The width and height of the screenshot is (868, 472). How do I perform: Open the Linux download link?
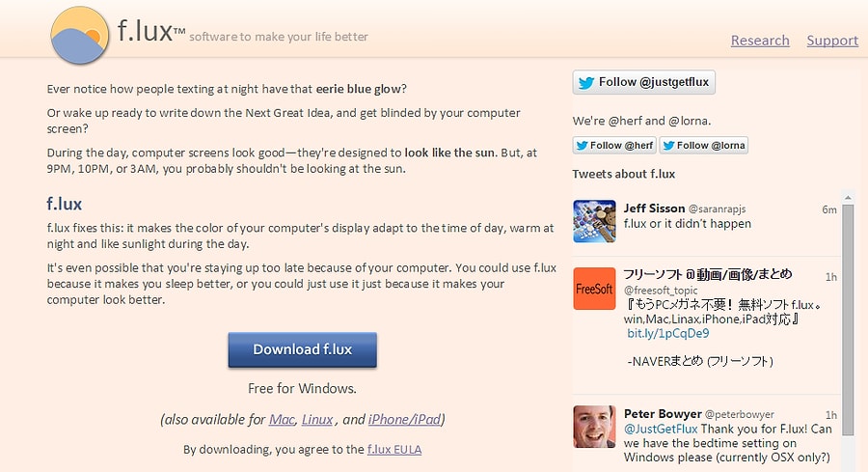point(317,419)
